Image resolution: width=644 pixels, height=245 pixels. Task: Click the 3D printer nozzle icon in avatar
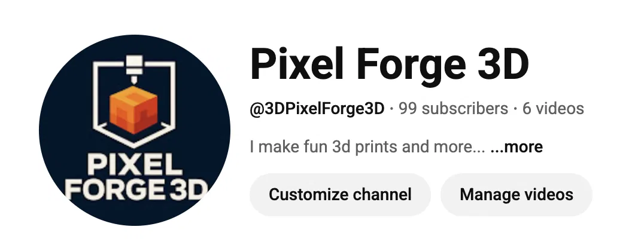(133, 70)
